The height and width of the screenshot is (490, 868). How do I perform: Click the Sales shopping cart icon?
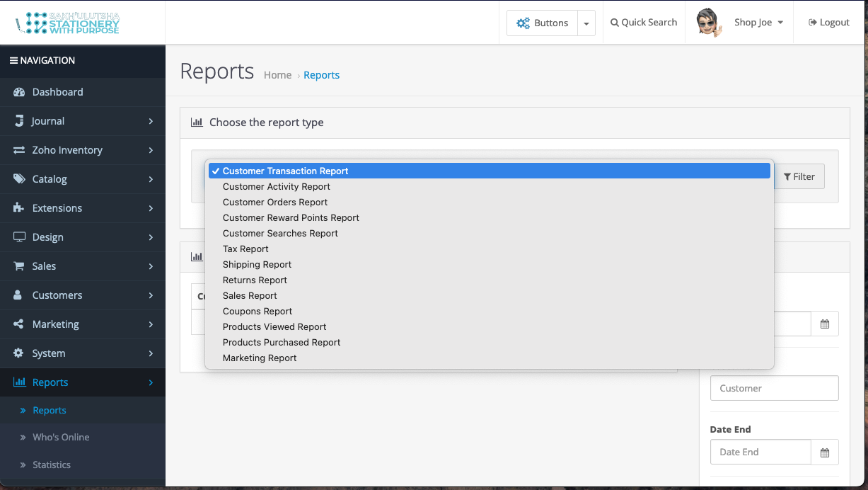(19, 266)
